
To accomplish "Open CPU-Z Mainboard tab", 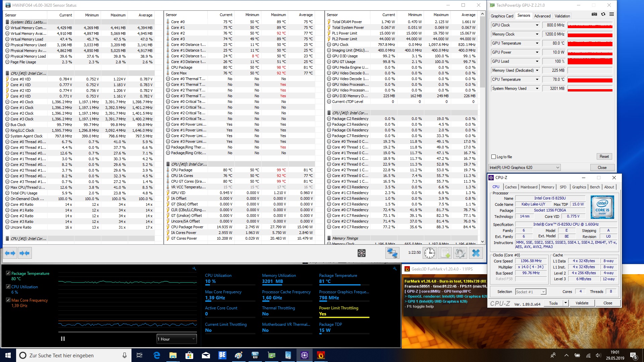I will coord(529,187).
